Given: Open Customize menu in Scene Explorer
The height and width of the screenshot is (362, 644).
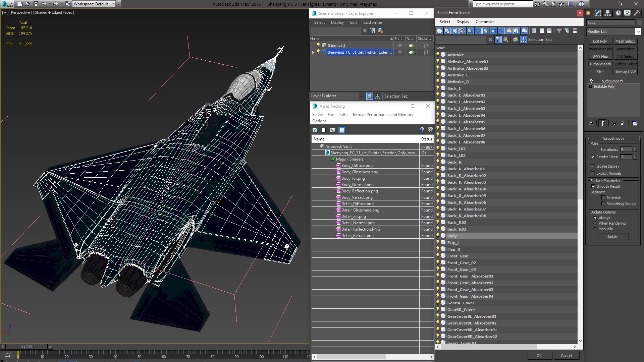Looking at the screenshot, I should click(373, 22).
